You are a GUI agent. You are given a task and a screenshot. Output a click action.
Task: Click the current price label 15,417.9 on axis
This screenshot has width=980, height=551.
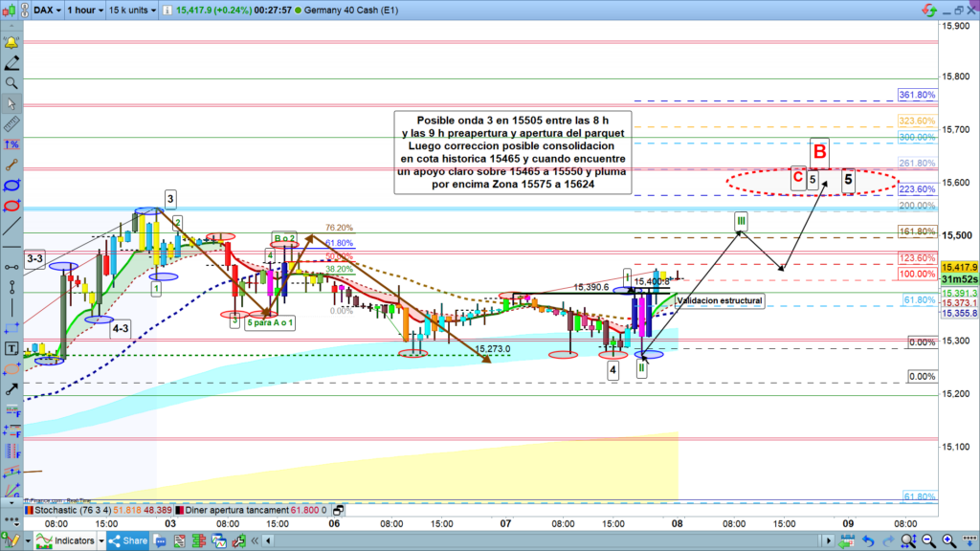(x=958, y=268)
